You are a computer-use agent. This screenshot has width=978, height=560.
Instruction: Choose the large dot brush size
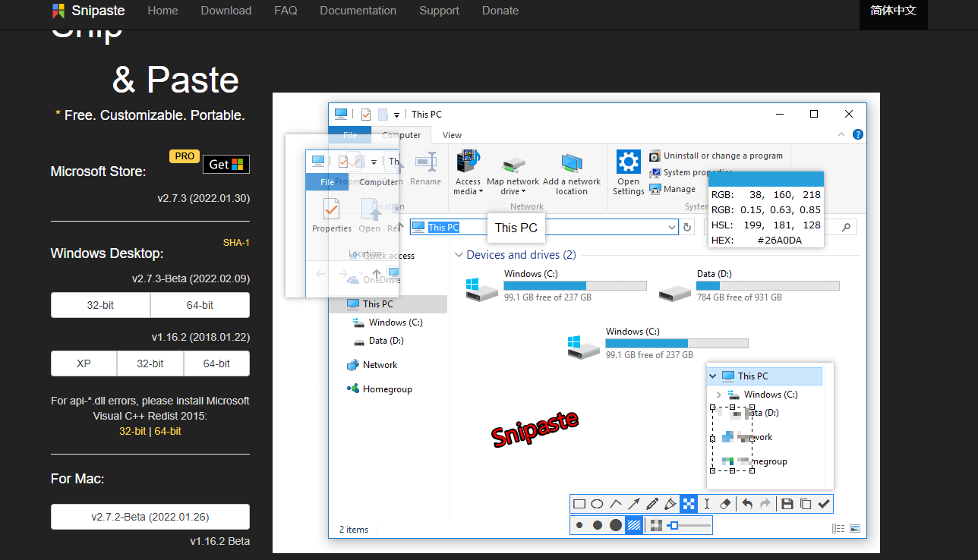pos(616,525)
